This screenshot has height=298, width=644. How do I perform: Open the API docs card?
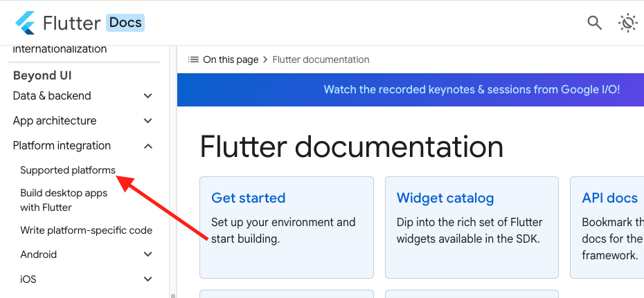pyautogui.click(x=607, y=227)
